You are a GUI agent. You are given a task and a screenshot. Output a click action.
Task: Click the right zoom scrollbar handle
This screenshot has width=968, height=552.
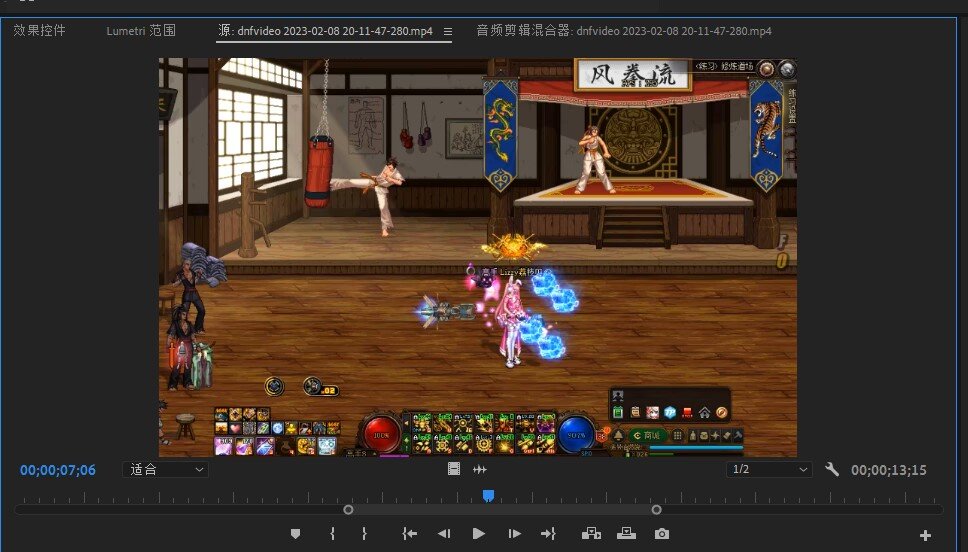pos(656,509)
